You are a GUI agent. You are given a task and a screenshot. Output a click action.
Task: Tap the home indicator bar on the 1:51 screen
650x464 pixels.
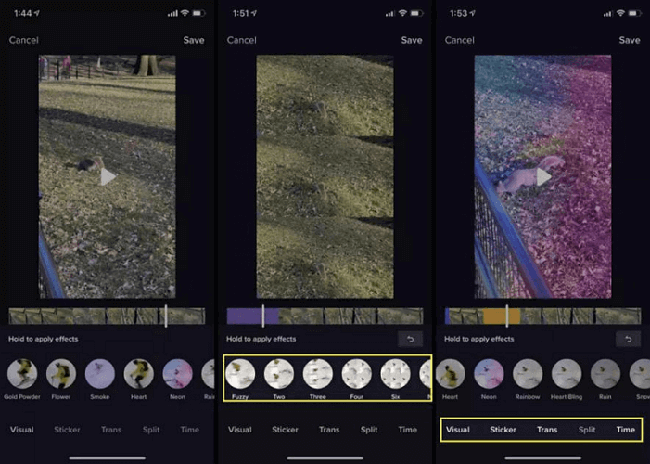(x=325, y=458)
